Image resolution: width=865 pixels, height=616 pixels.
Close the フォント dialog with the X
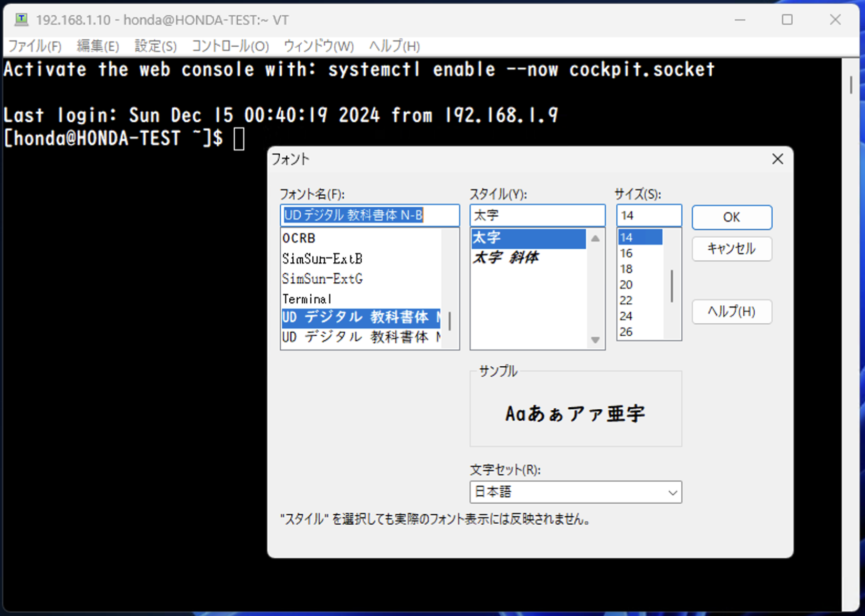[x=777, y=159]
